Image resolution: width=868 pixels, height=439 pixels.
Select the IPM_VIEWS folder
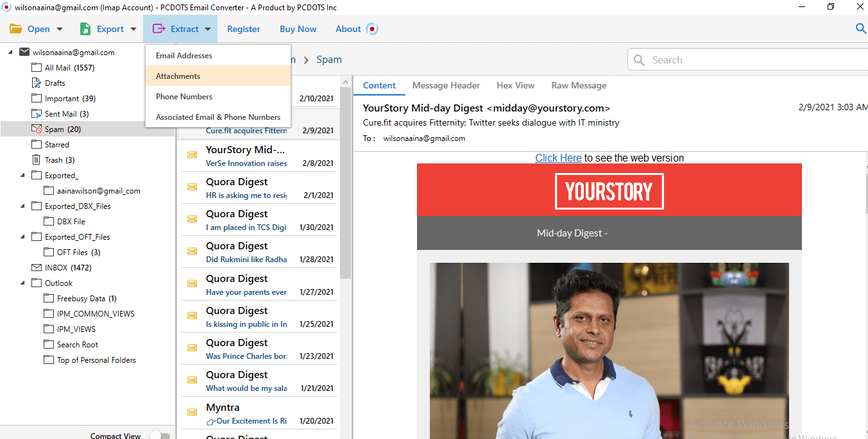76,329
